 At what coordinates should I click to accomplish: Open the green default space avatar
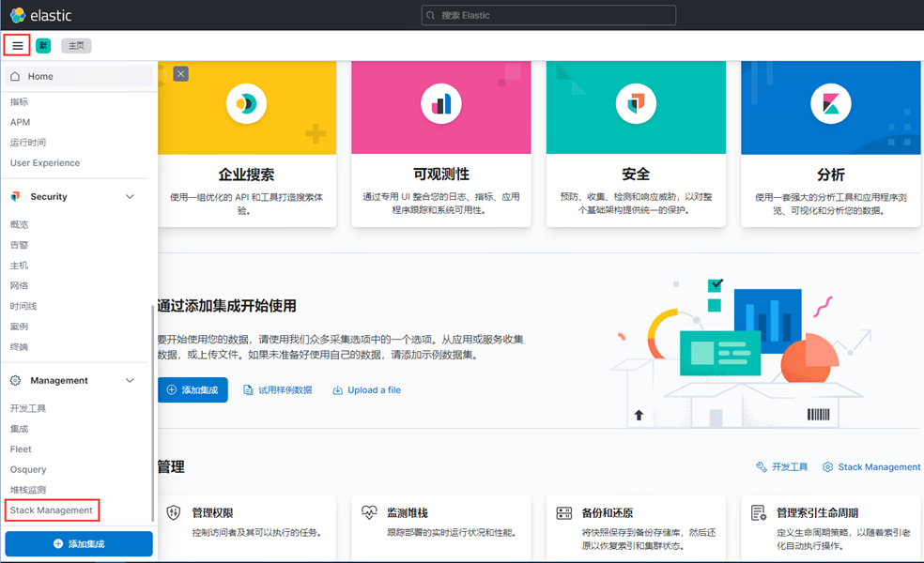[43, 45]
